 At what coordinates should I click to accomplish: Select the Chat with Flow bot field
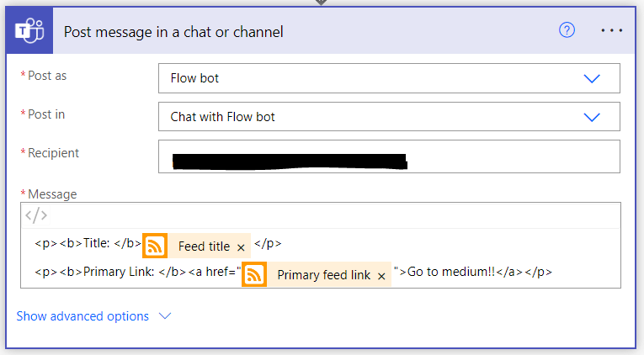370,117
